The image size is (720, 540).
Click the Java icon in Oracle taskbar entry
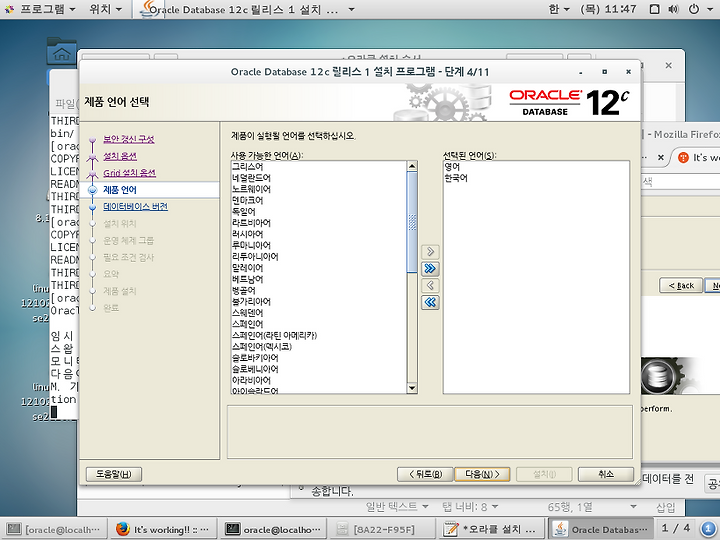(x=560, y=529)
